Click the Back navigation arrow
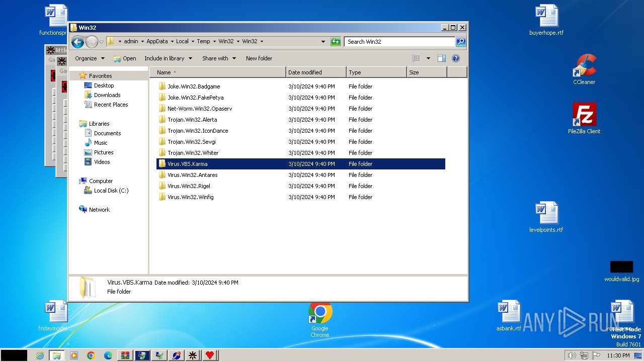Image resolution: width=644 pixels, height=362 pixels. tap(77, 42)
